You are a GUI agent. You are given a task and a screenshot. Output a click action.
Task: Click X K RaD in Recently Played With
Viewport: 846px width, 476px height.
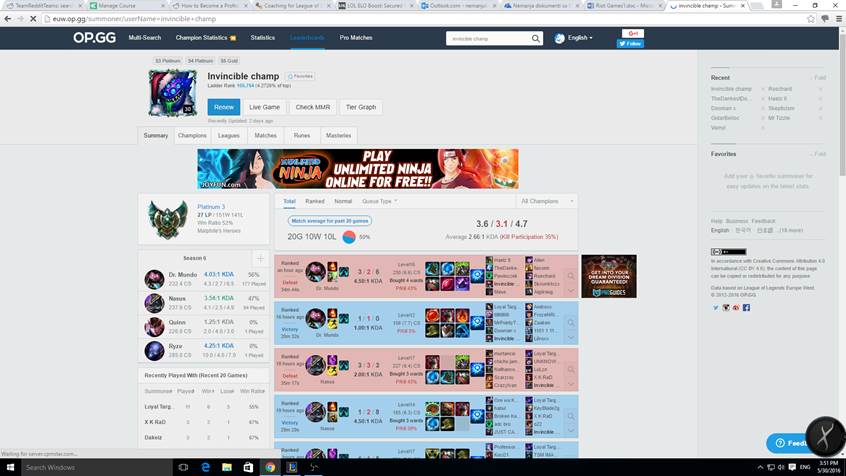(x=155, y=422)
